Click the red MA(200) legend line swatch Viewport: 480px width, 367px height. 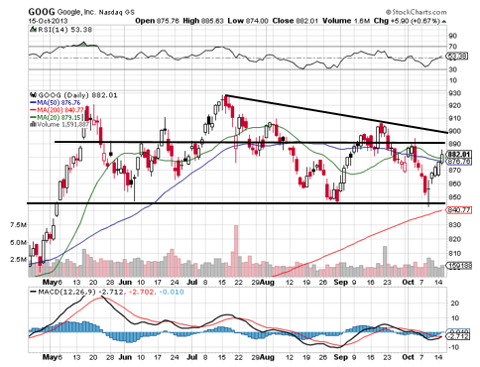click(x=33, y=110)
